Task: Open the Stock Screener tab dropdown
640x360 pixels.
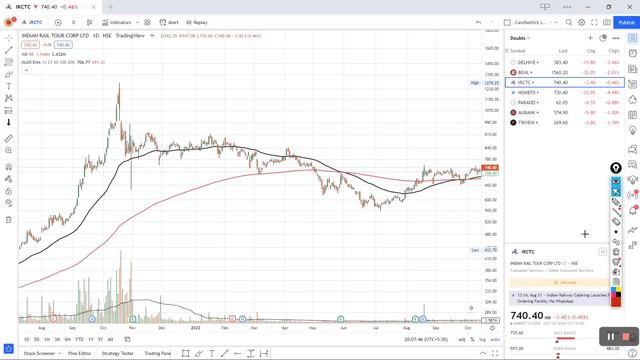Action: click(42, 353)
